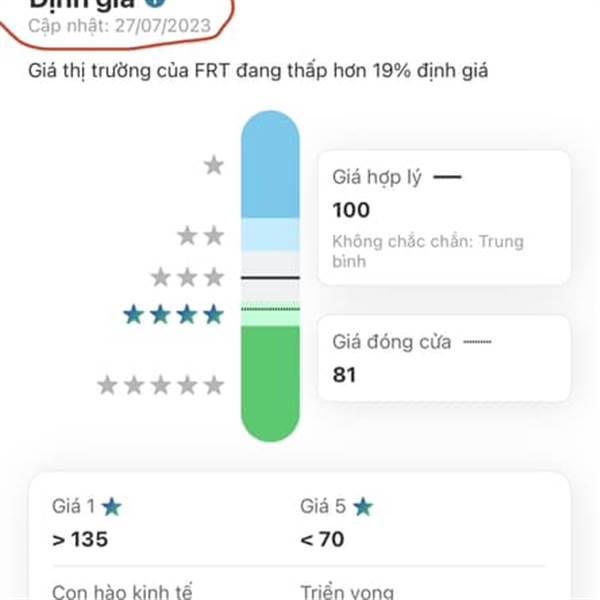Select the two-star rating row
Screen dimensions: 600x600
click(201, 235)
